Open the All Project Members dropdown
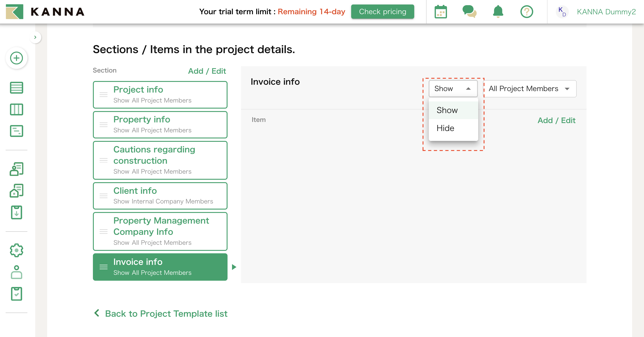Screen dimensions: 644x337 tap(529, 88)
